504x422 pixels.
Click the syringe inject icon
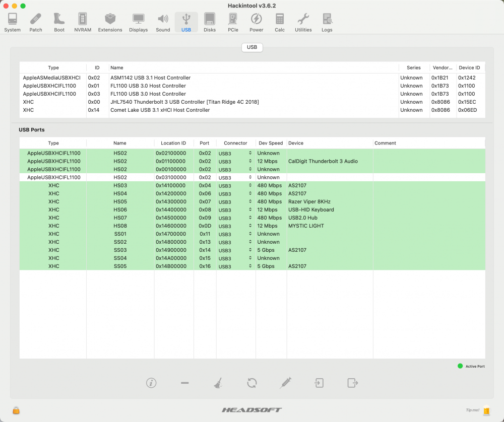coord(285,383)
